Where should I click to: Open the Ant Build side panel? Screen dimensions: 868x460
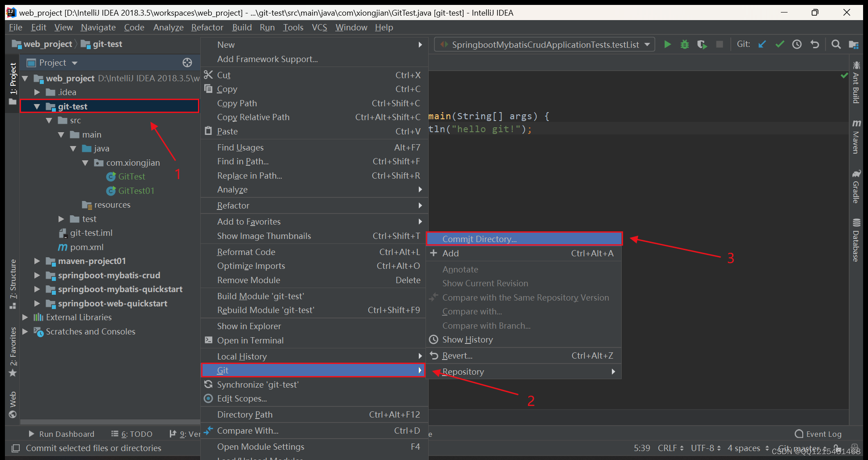856,82
